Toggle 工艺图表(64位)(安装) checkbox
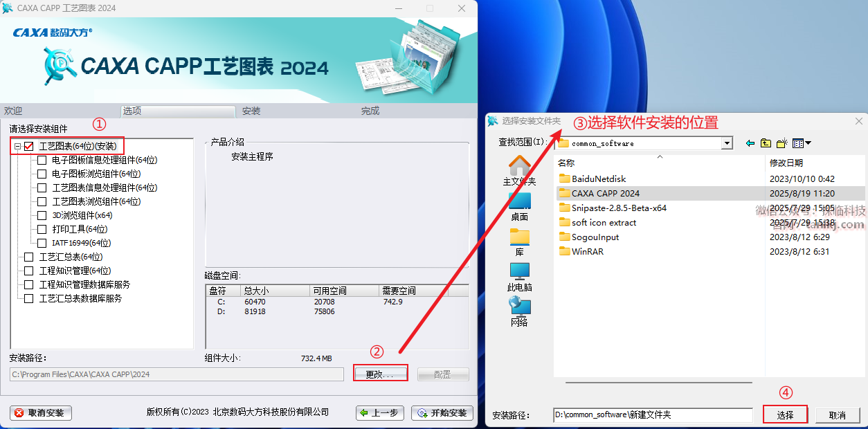This screenshot has width=868, height=429. tap(29, 146)
